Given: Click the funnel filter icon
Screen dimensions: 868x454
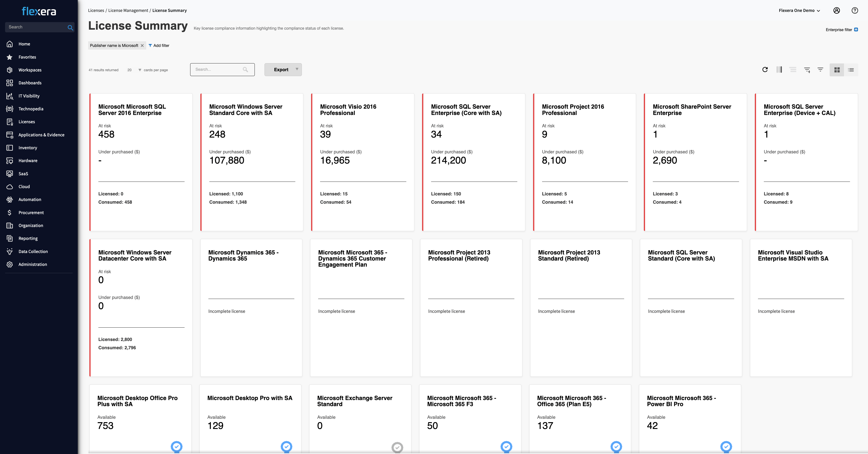Looking at the screenshot, I should coord(820,70).
